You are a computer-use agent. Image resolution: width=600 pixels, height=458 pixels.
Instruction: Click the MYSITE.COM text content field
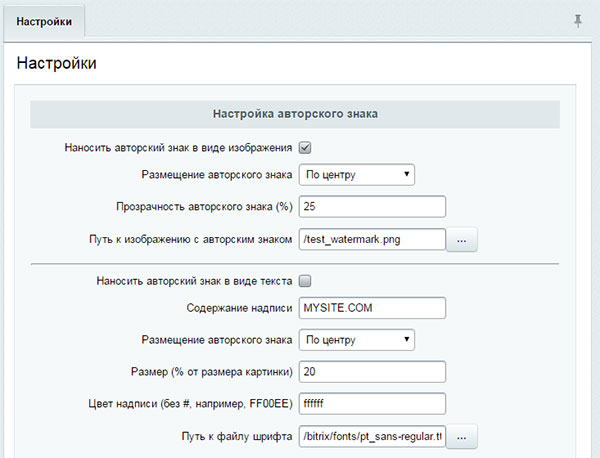[371, 307]
